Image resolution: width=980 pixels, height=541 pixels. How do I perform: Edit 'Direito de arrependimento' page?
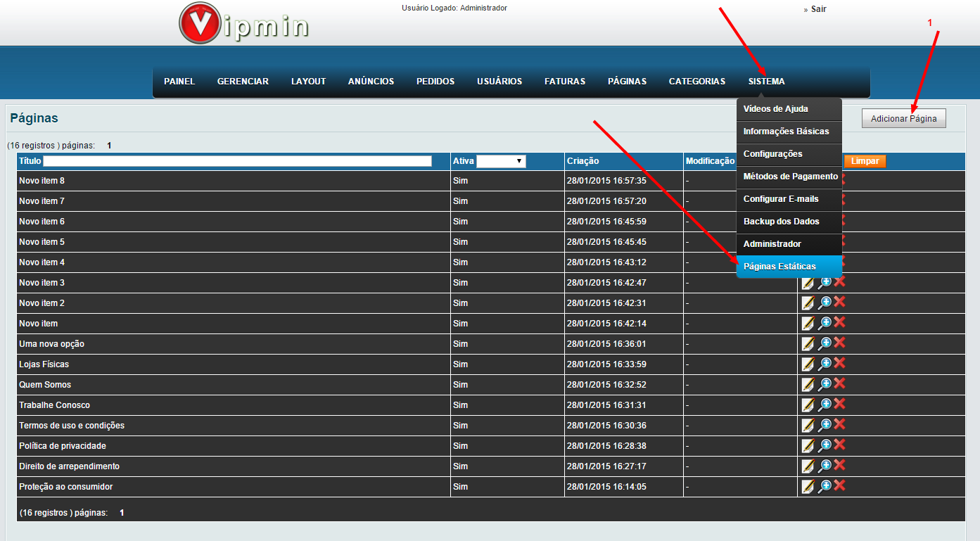pos(808,466)
